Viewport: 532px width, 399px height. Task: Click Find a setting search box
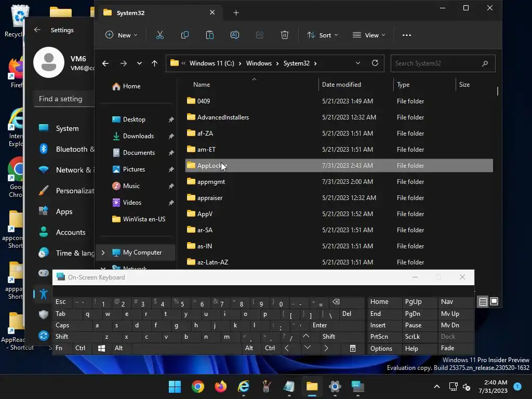[x=64, y=99]
